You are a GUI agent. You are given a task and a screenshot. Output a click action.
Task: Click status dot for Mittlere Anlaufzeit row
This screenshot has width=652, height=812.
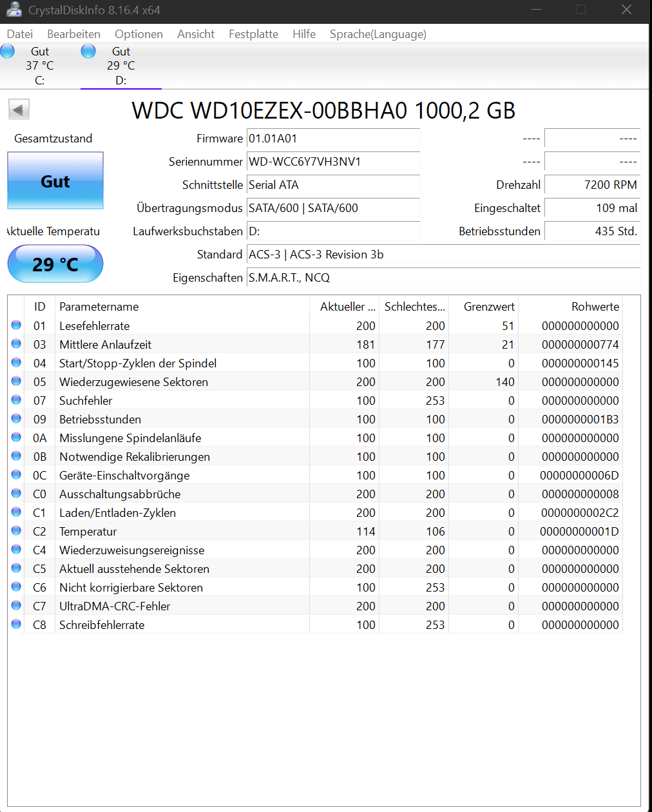click(x=16, y=344)
